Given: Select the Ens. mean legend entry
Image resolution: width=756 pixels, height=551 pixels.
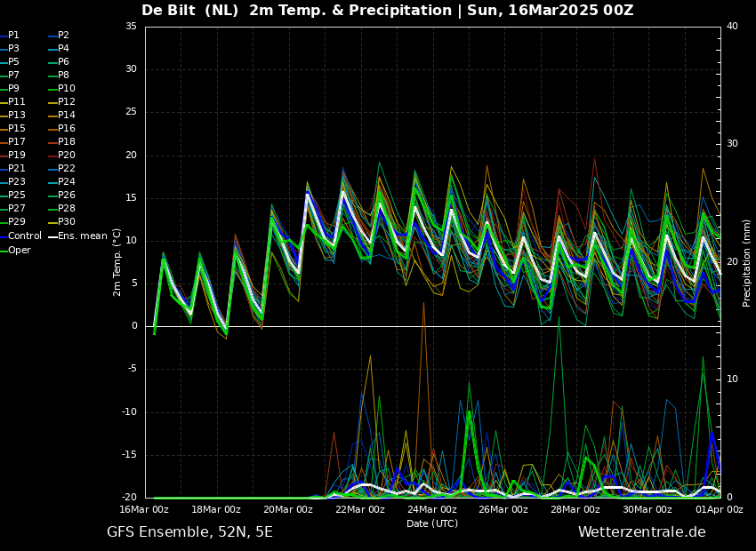Looking at the screenshot, I should tap(78, 236).
